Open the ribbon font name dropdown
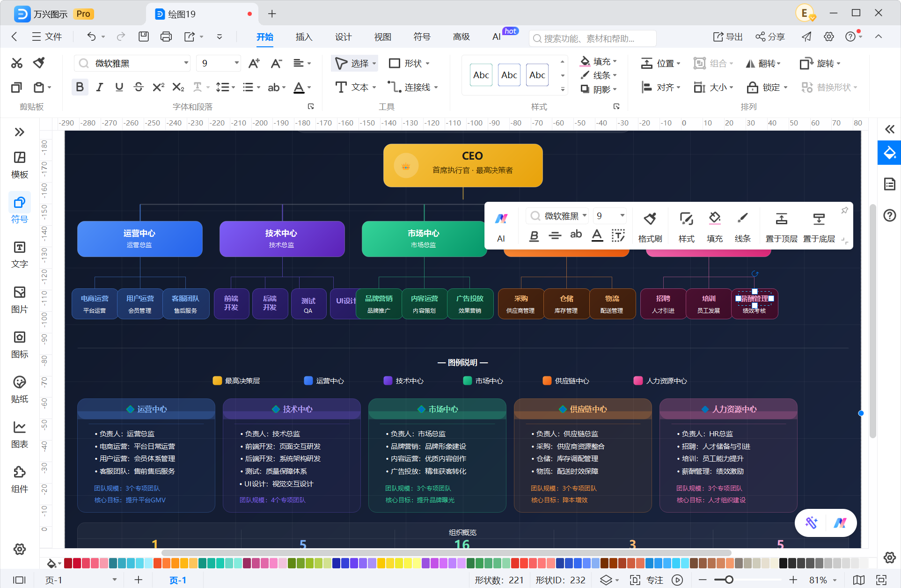 tap(186, 63)
